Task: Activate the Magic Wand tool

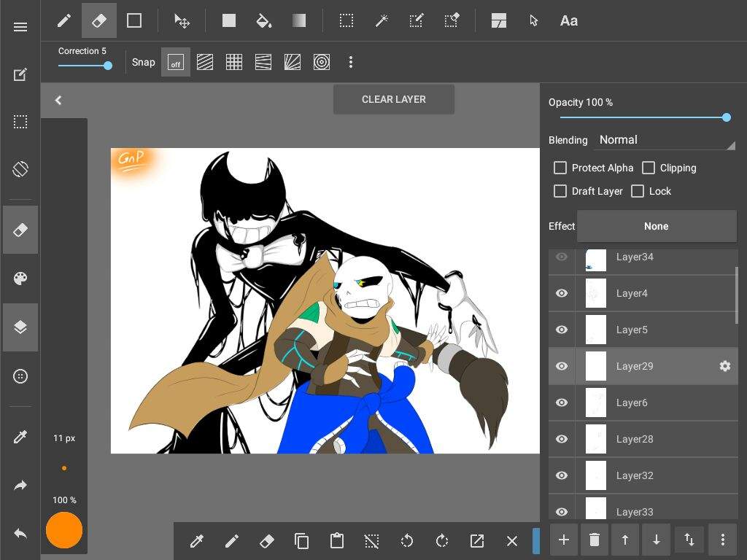Action: point(382,21)
